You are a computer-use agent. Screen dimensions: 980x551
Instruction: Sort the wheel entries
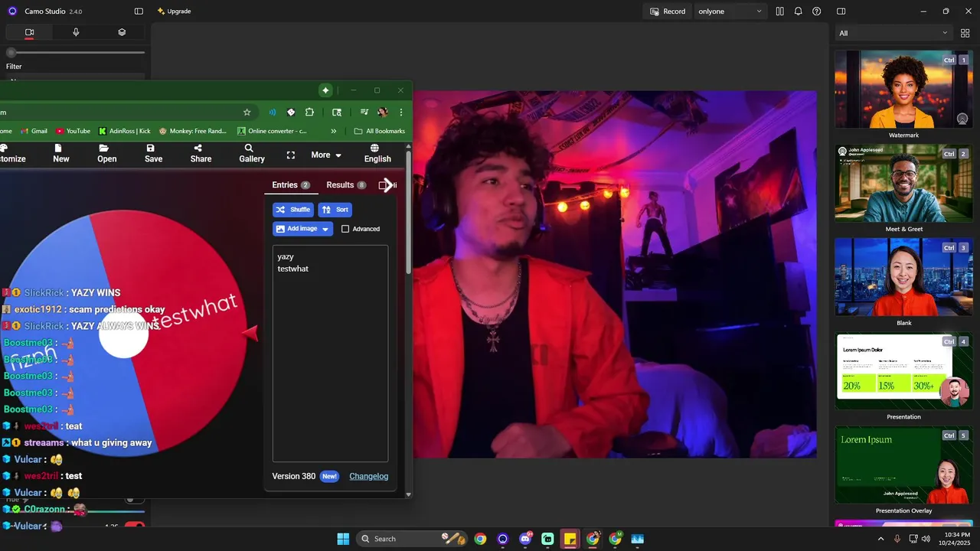coord(335,210)
